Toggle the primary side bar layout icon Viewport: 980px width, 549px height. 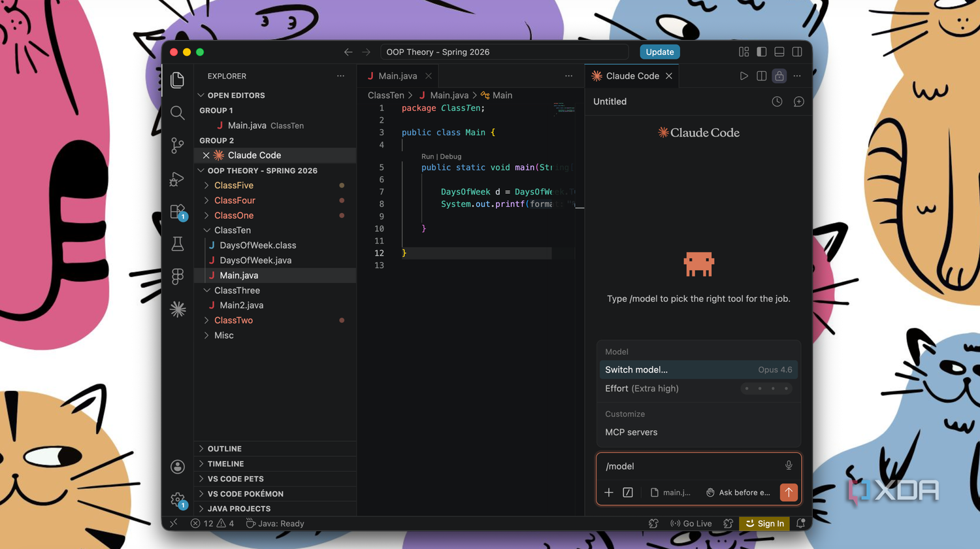762,52
